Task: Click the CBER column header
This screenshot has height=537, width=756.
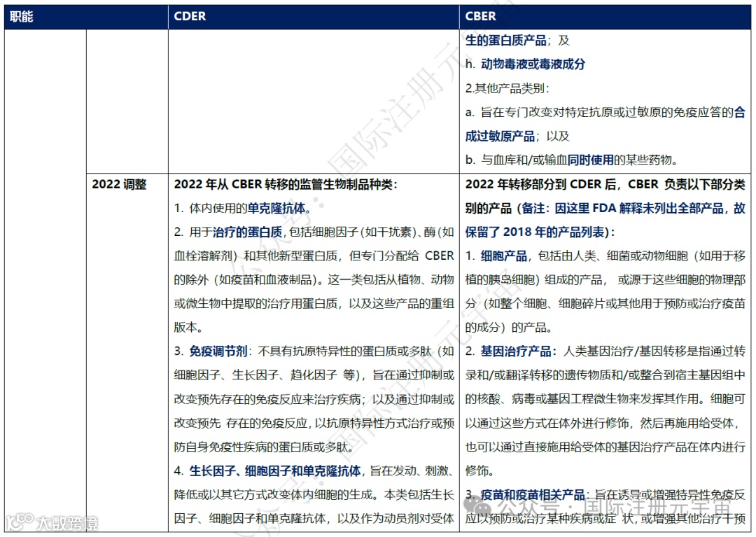Action: click(480, 16)
